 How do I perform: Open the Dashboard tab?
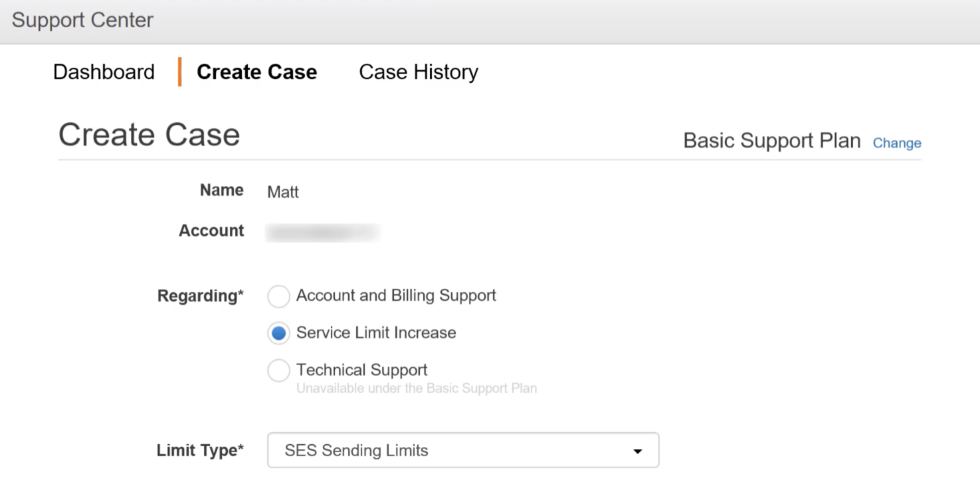(104, 72)
